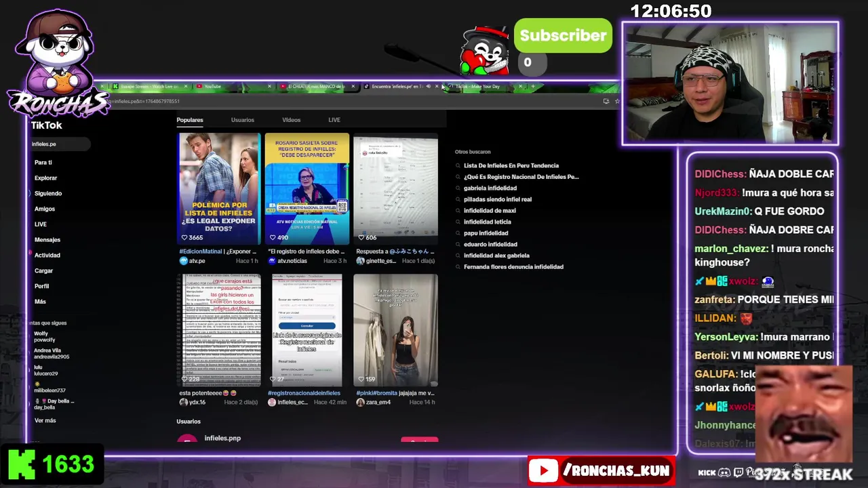This screenshot has height=488, width=868.
Task: Search suggestion 'infidelidad alex gabriela'
Action: pyautogui.click(x=496, y=256)
